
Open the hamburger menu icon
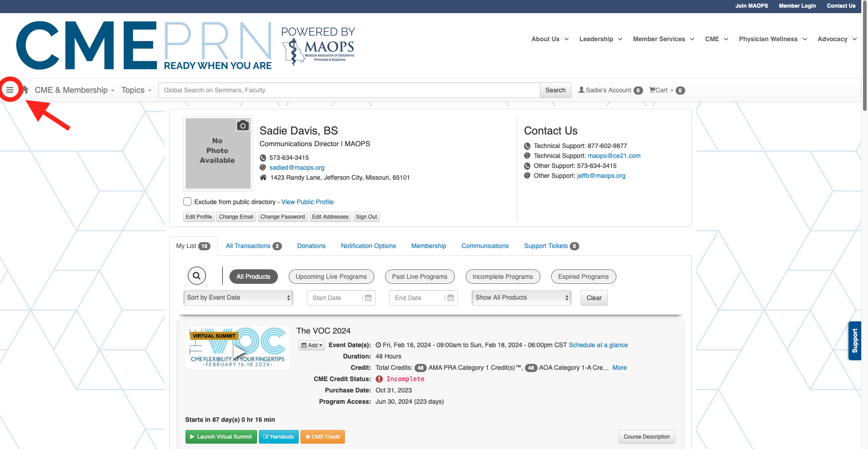click(10, 90)
